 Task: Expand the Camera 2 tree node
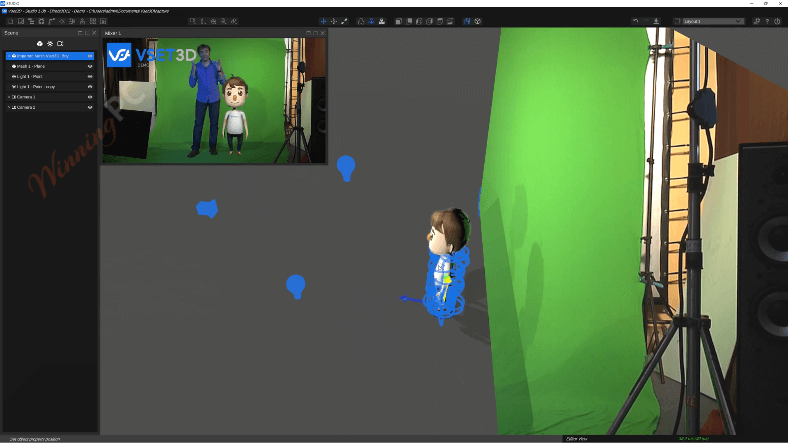pyautogui.click(x=9, y=107)
